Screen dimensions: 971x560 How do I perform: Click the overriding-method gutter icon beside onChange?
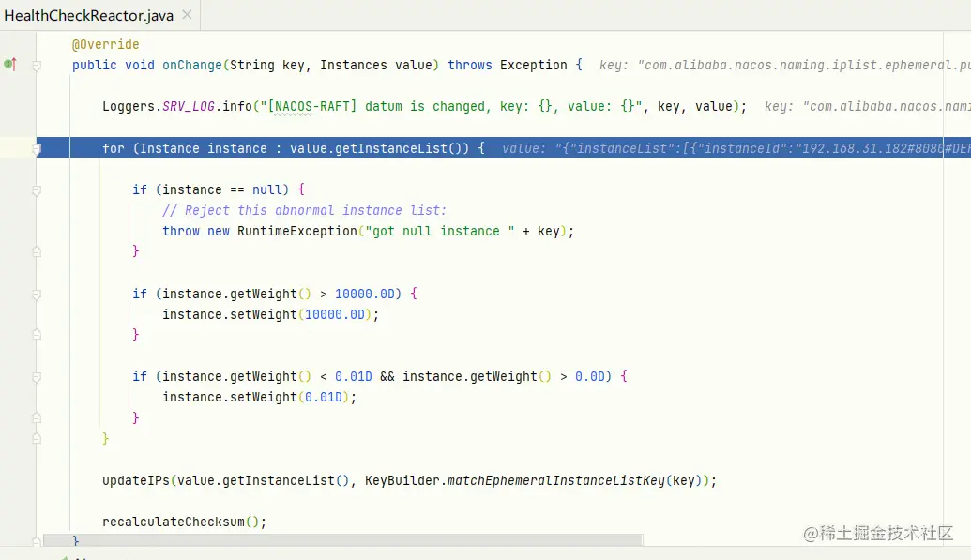pos(10,64)
